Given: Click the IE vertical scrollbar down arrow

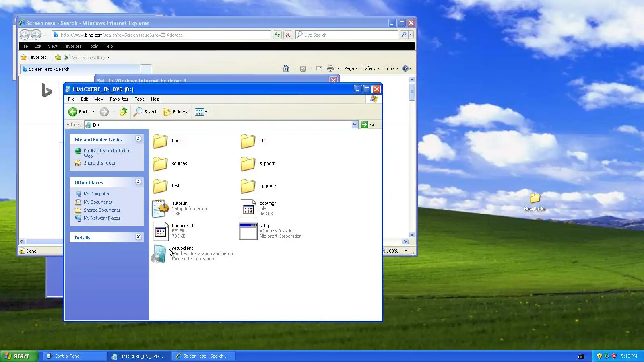Looking at the screenshot, I should point(412,235).
